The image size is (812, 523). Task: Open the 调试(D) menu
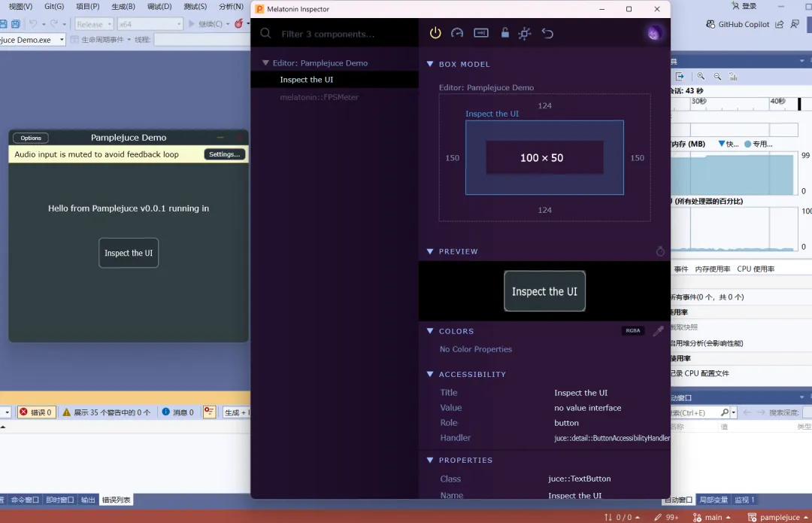coord(159,7)
